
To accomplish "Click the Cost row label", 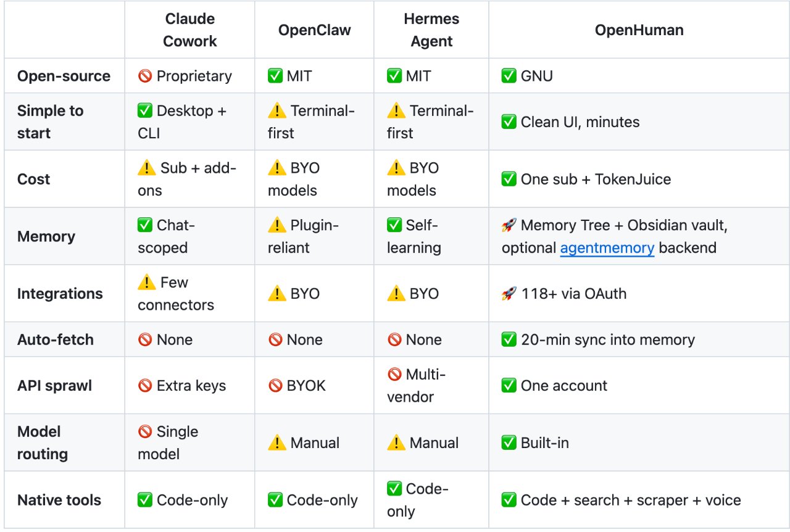I will 34,179.
